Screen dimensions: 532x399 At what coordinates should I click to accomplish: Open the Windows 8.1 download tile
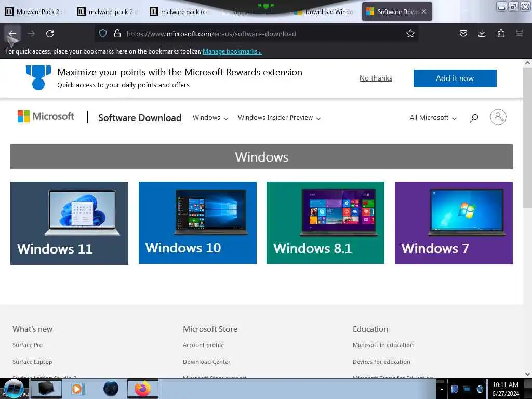click(325, 223)
